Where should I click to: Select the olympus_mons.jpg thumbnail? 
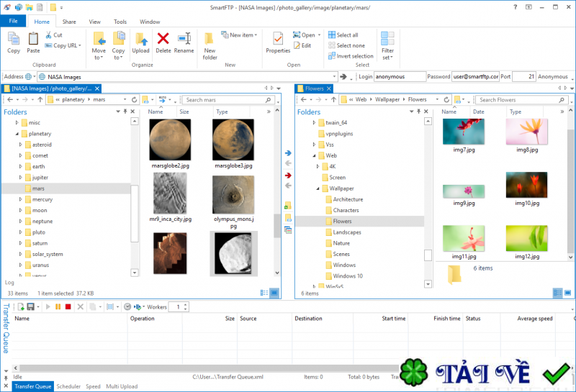tap(234, 195)
